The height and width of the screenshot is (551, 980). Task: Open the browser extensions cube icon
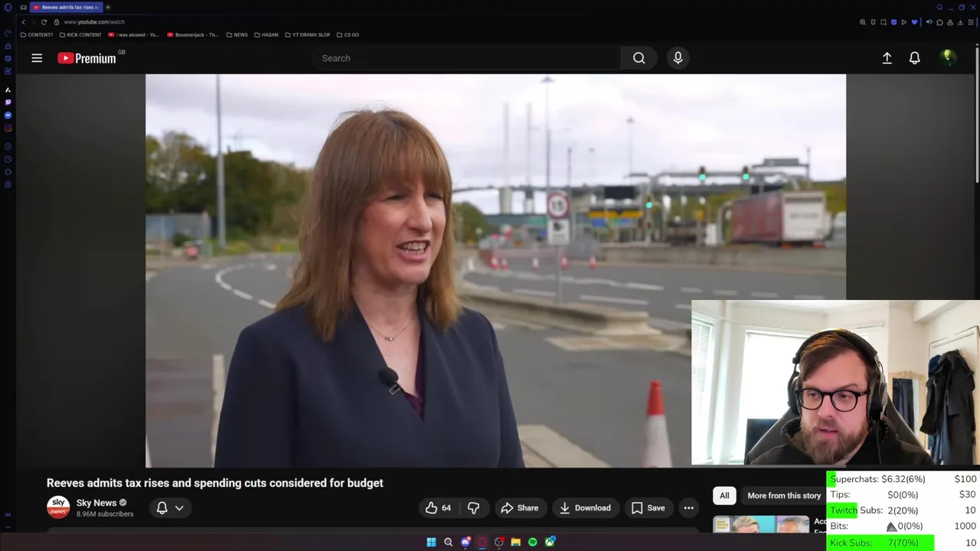[x=939, y=22]
